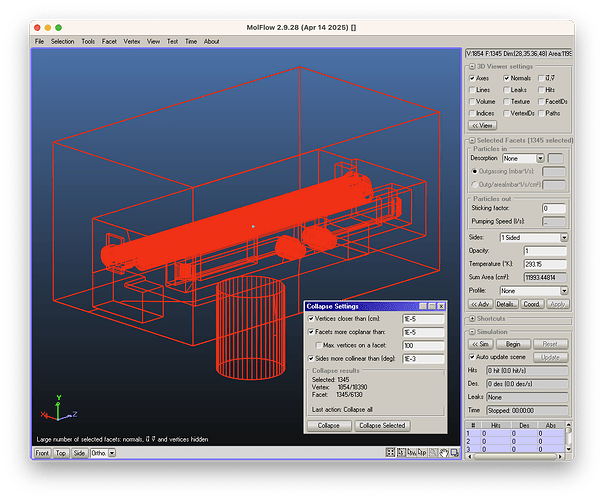
Task: Click the maximize icon of Collapse Settings dialog
Action: [432, 306]
